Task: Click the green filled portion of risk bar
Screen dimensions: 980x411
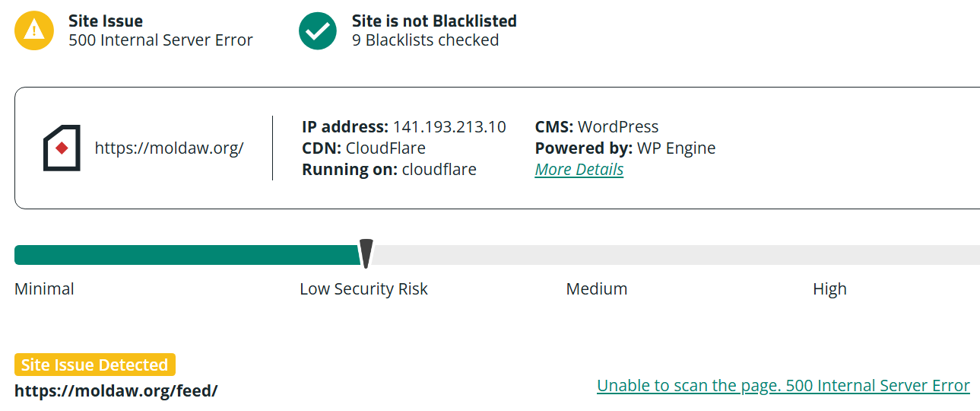Action: (x=187, y=255)
